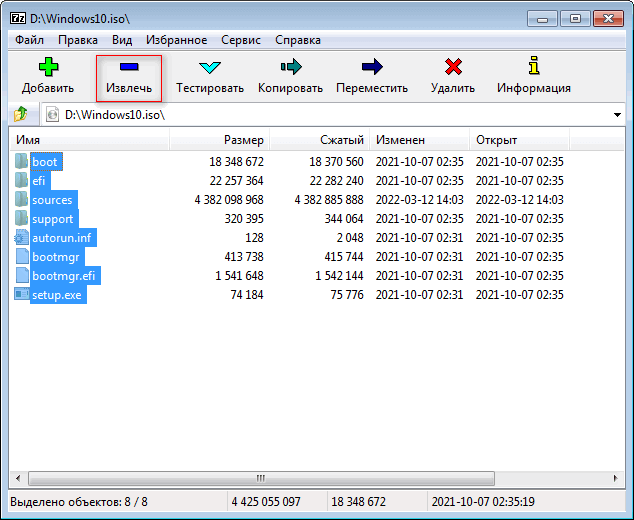
Task: Open the Файл menu
Action: click(29, 40)
